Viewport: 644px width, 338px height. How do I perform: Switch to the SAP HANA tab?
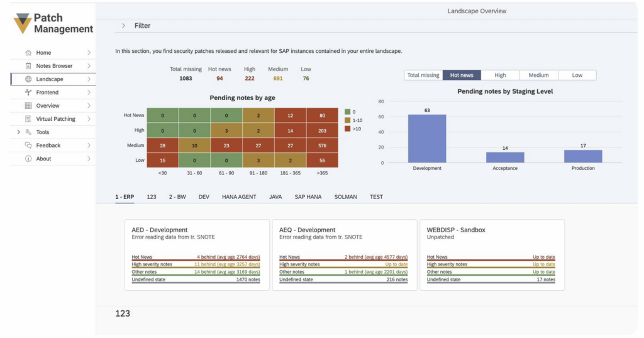tap(308, 197)
